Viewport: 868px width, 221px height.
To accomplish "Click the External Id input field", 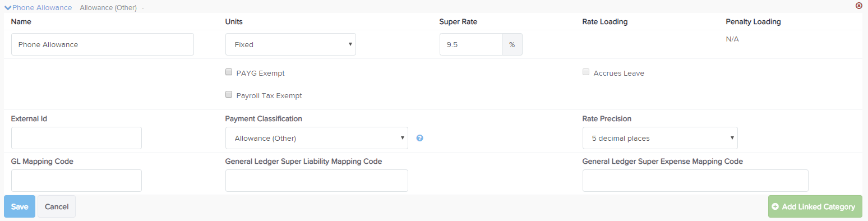I will 76,138.
